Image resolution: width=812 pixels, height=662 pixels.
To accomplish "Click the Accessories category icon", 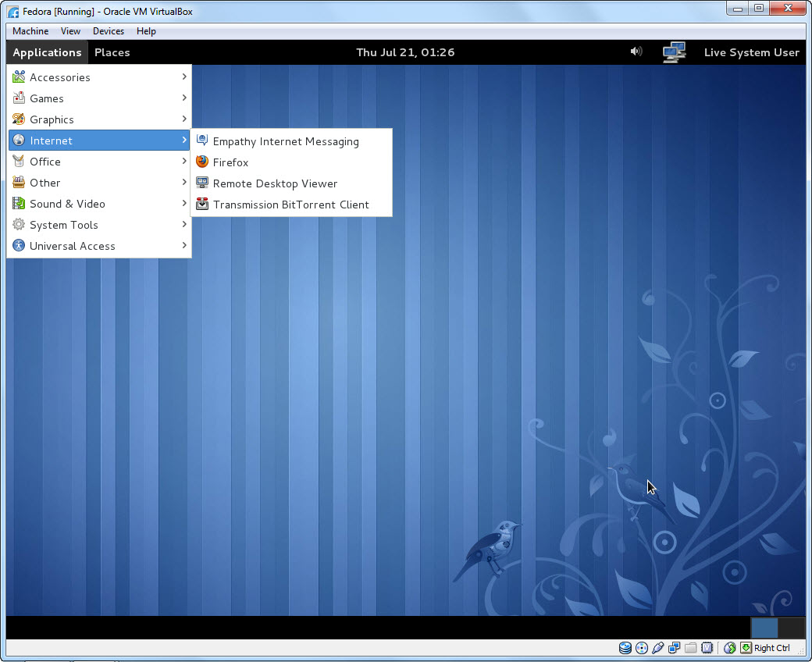I will [19, 77].
